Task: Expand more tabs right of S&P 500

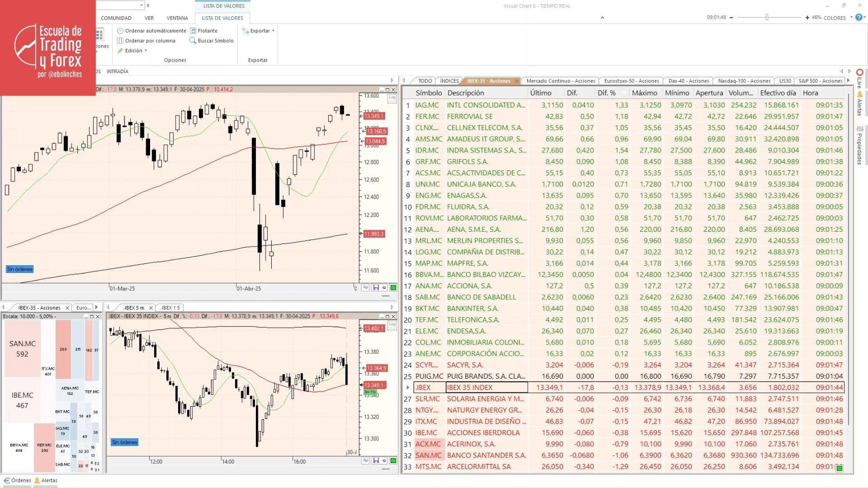Action: coord(848,80)
